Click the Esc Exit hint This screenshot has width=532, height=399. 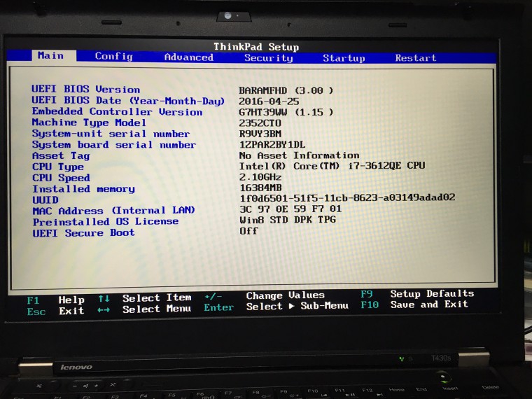click(55, 311)
